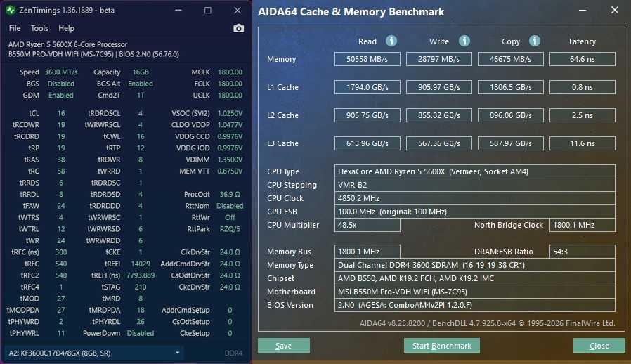Click BIOS Version field 2.N0 AGESA
Screen dimensions: 631x364
tap(475, 305)
